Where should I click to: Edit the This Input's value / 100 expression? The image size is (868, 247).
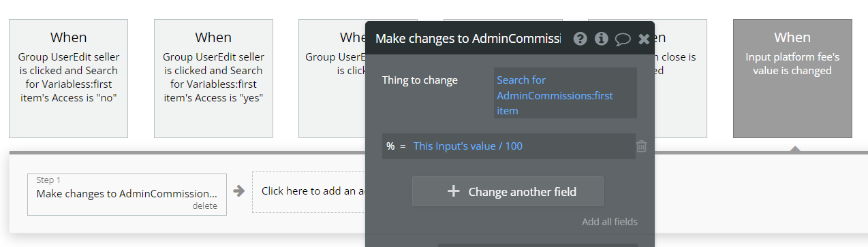[x=468, y=146]
